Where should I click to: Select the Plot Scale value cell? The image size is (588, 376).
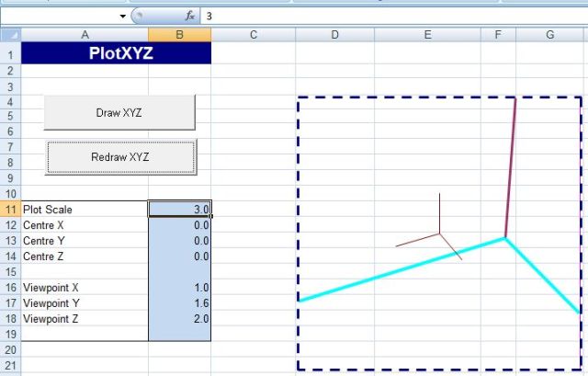click(179, 210)
